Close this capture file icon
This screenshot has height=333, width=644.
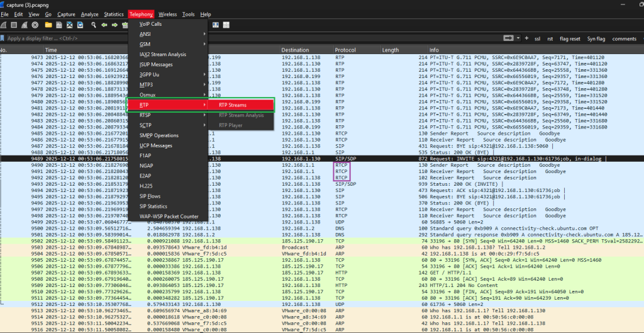click(x=69, y=25)
